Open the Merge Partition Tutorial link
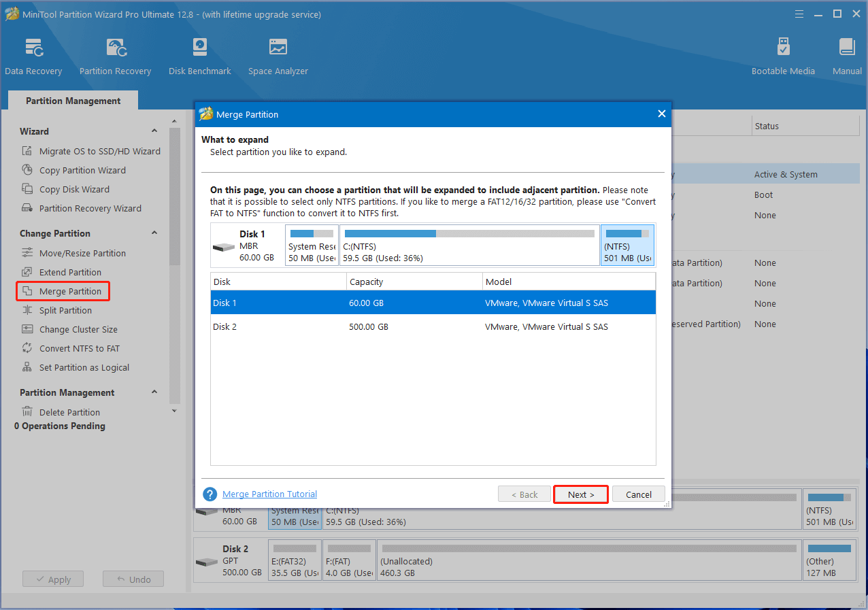The image size is (868, 610). pyautogui.click(x=269, y=494)
